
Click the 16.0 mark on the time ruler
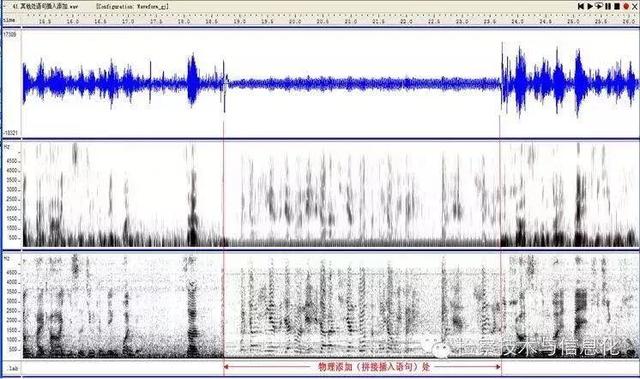click(73, 21)
